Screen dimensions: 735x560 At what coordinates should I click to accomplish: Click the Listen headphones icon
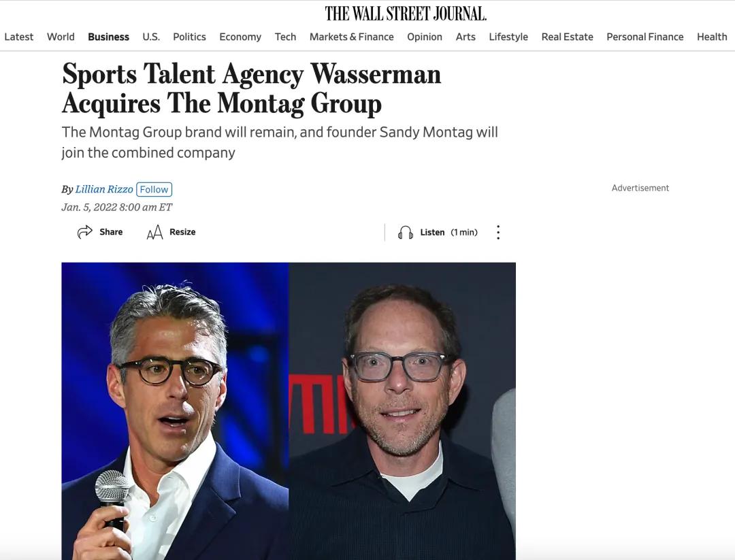[x=406, y=233]
